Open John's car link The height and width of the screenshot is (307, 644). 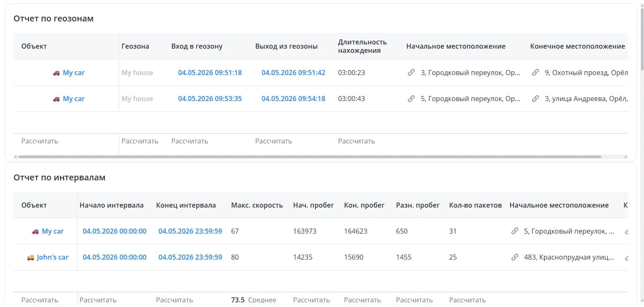[52, 257]
